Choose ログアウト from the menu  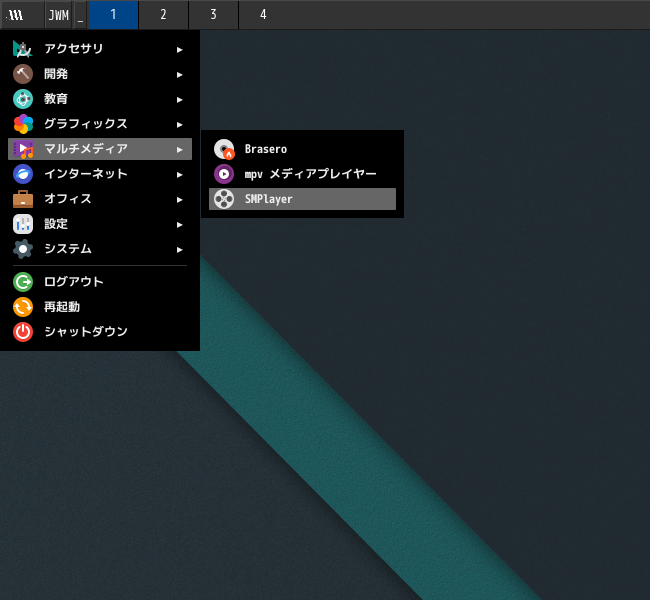click(100, 282)
